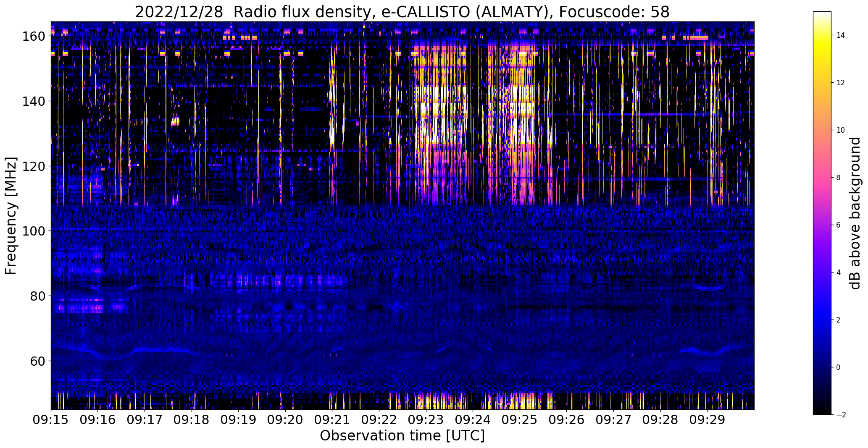868x448 pixels.
Task: Click the pink emission patch near 09:15 at 76 MHz
Action: click(x=80, y=309)
